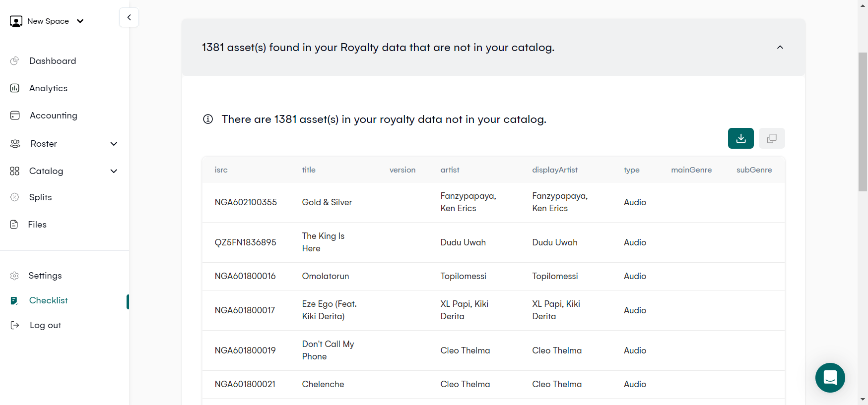868x405 pixels.
Task: Click Audio type in Omolatorun row
Action: pyautogui.click(x=635, y=276)
